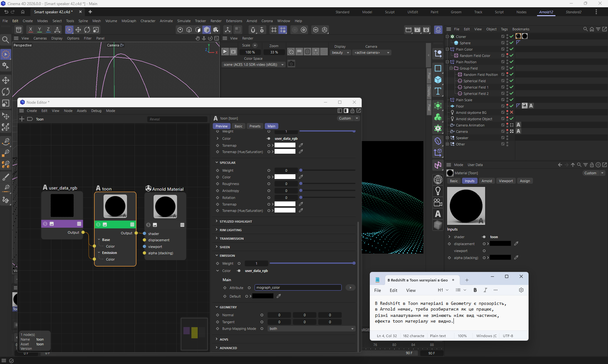Click the Text spline tool icon
The width and height of the screenshot is (608, 364).
click(438, 91)
